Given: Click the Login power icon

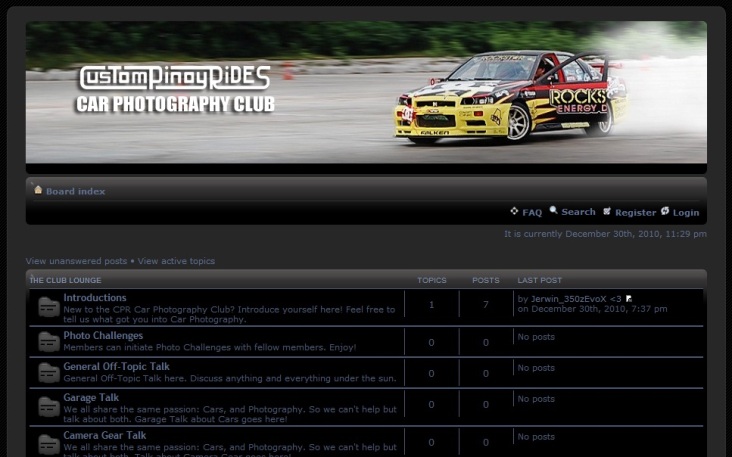Looking at the screenshot, I should pos(665,211).
